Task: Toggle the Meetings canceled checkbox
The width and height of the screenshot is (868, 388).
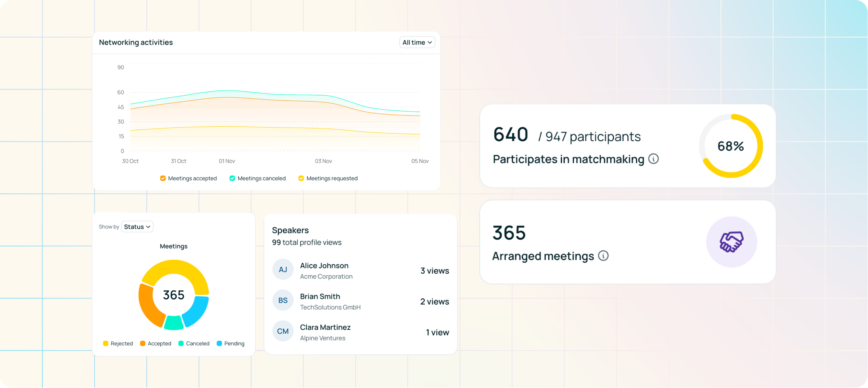Action: [232, 178]
